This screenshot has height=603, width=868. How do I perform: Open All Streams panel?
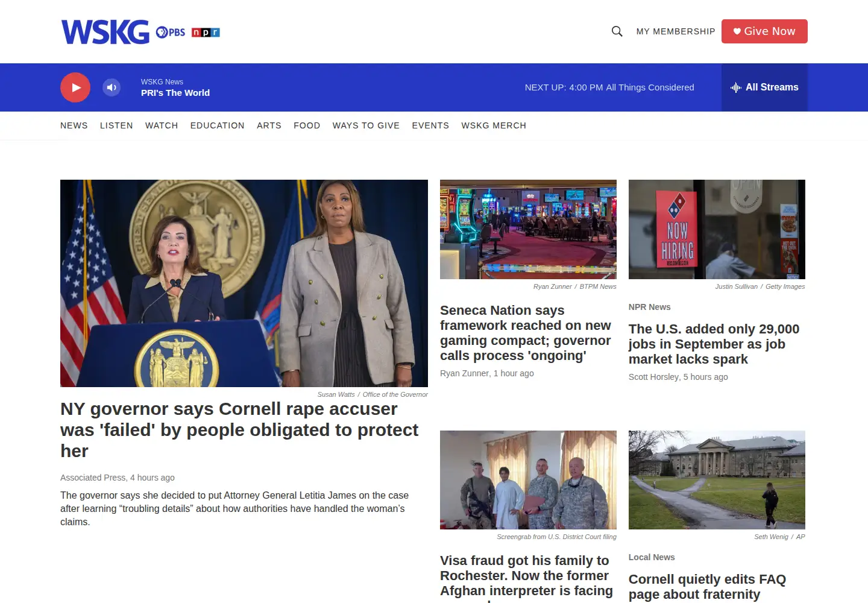pyautogui.click(x=764, y=87)
